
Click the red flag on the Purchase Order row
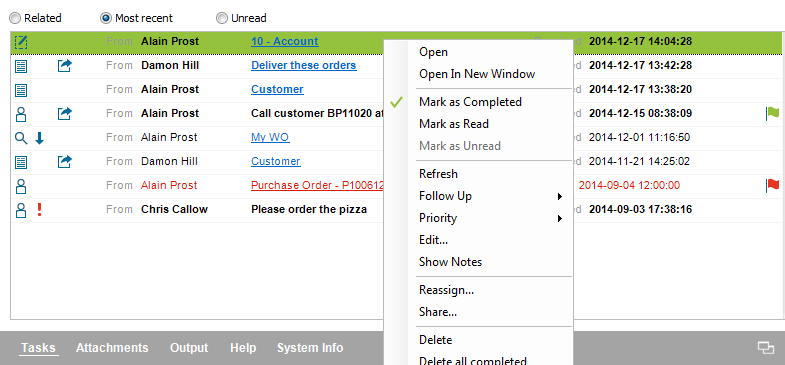click(772, 186)
